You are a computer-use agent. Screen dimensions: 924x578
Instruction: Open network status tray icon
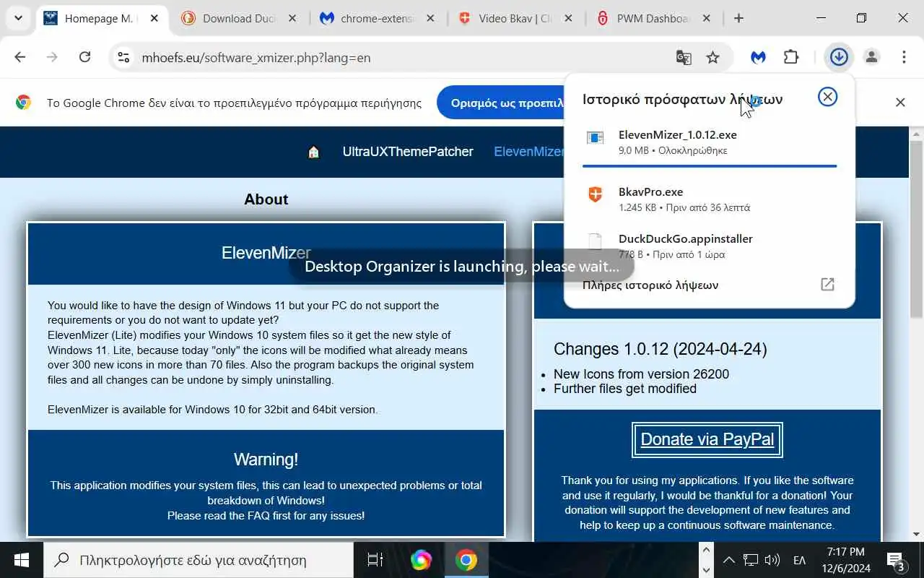pyautogui.click(x=751, y=560)
